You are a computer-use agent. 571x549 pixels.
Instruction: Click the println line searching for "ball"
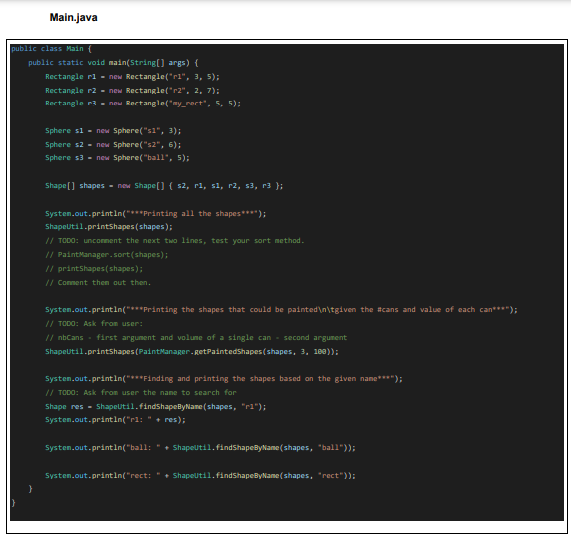point(201,448)
